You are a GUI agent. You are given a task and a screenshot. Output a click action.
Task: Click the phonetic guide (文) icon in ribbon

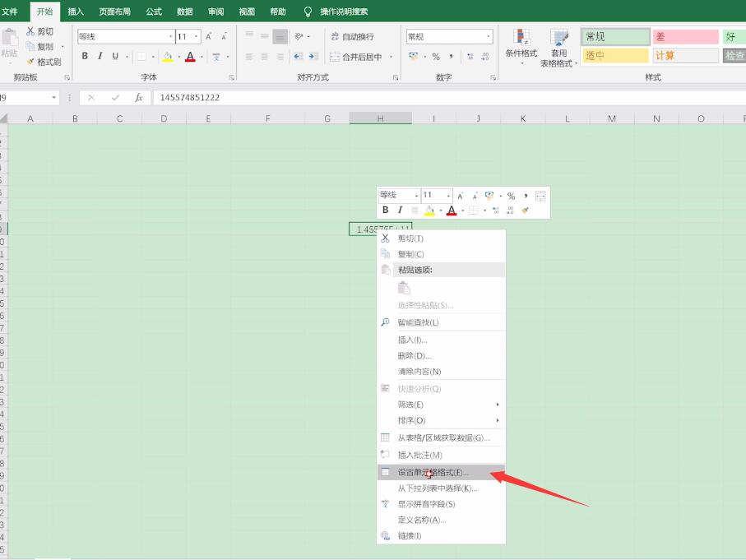pyautogui.click(x=216, y=57)
